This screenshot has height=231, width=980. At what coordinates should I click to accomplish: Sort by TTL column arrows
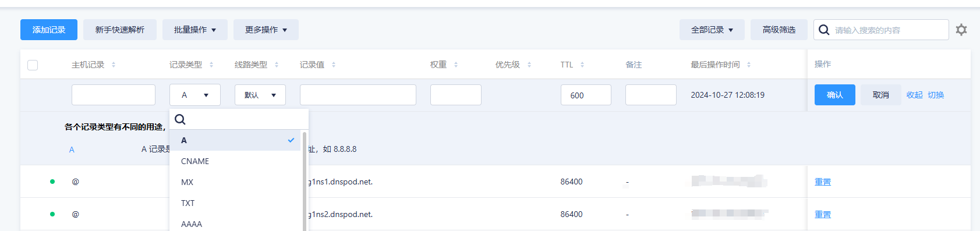point(582,65)
